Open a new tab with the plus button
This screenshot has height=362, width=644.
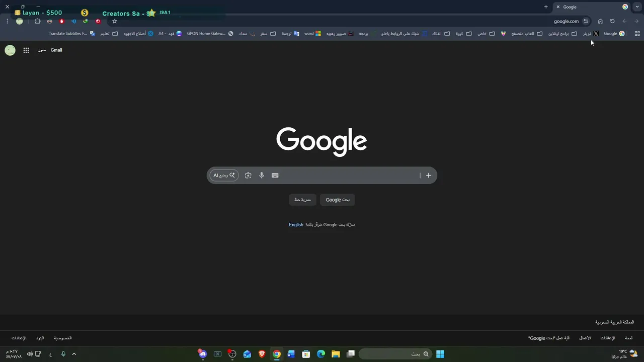click(x=546, y=7)
